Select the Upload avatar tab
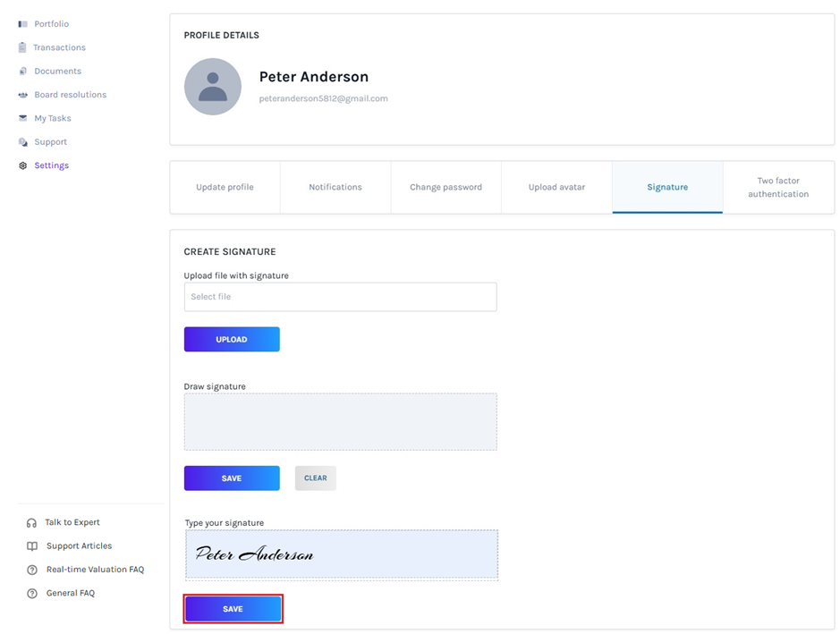This screenshot has height=634, width=840. [556, 187]
